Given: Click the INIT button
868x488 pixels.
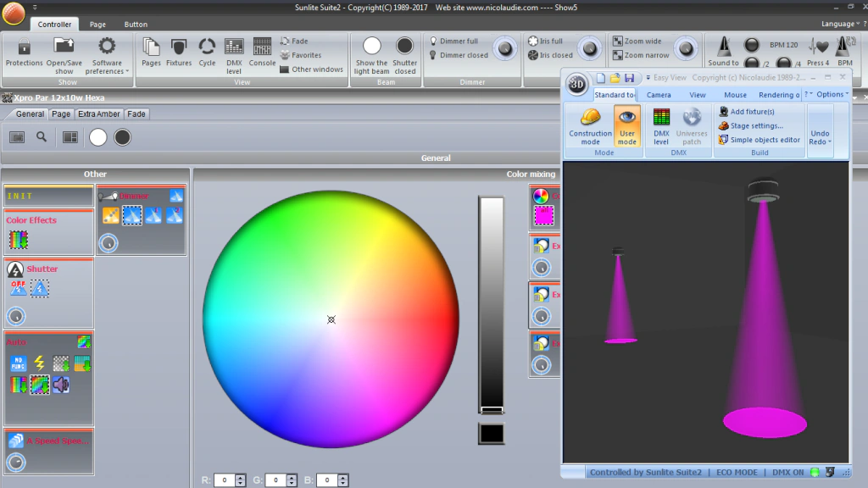Looking at the screenshot, I should (48, 197).
